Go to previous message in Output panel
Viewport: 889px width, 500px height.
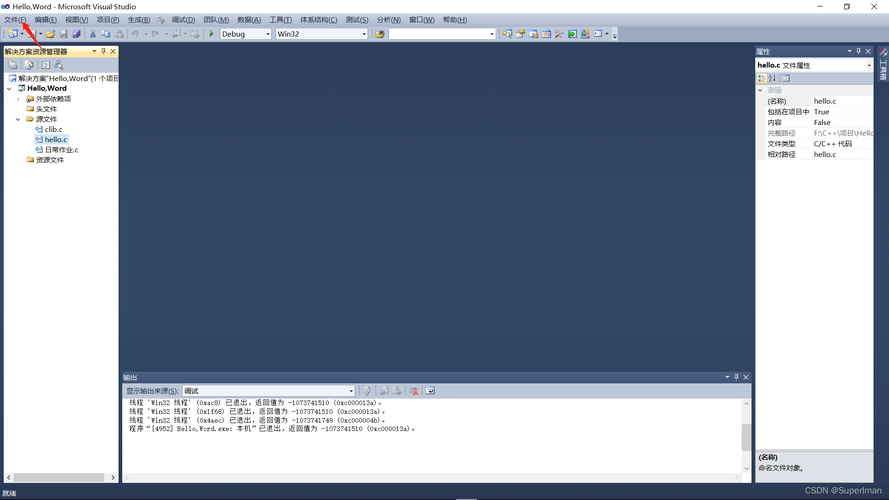pos(384,391)
